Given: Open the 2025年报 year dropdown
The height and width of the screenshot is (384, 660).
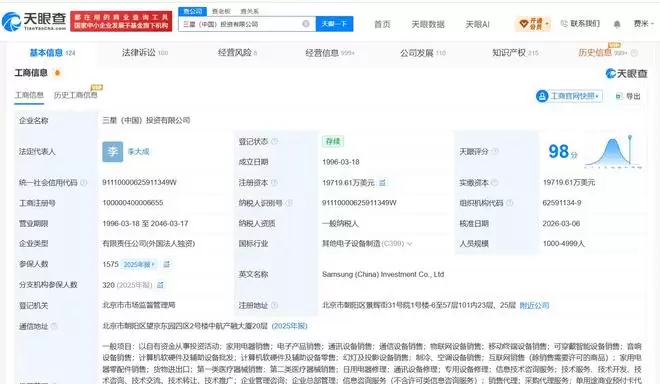Looking at the screenshot, I should point(139,264).
